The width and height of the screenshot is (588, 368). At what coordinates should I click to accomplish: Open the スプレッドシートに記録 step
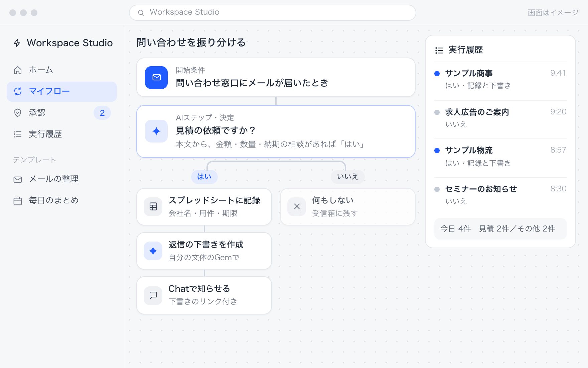pyautogui.click(x=204, y=206)
